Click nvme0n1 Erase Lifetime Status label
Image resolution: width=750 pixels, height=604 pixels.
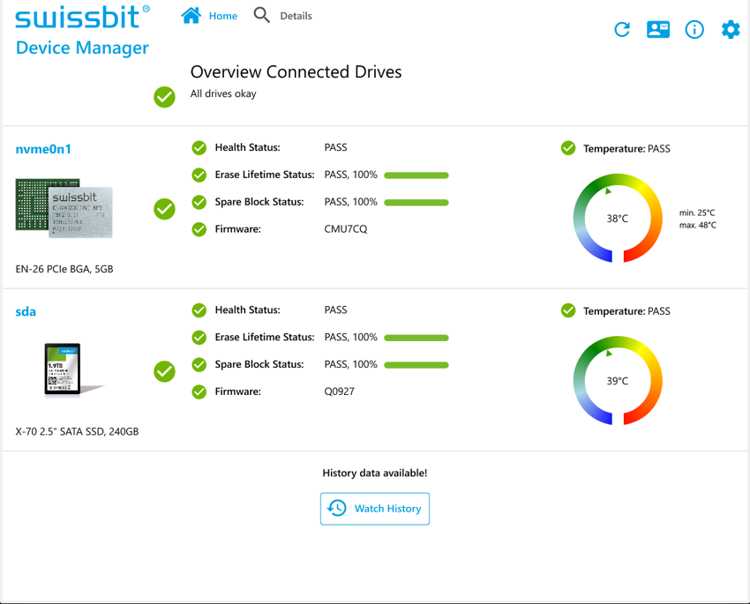265,175
